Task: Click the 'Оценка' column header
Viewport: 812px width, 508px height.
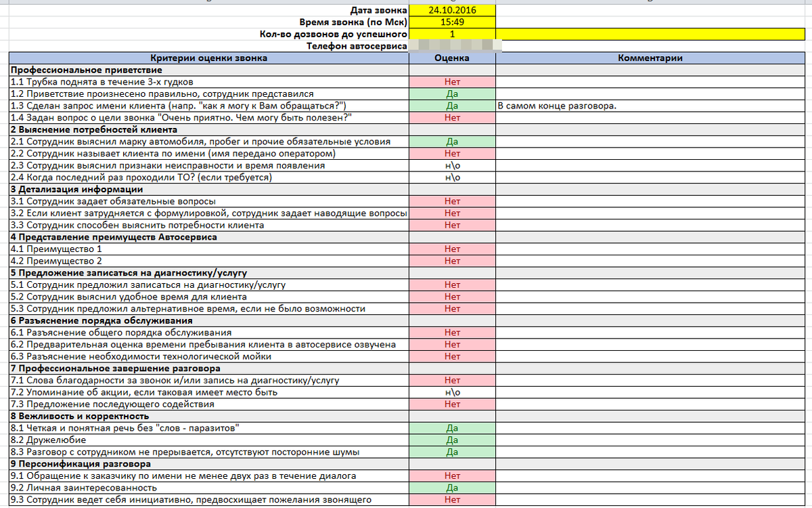Action: pyautogui.click(x=452, y=58)
